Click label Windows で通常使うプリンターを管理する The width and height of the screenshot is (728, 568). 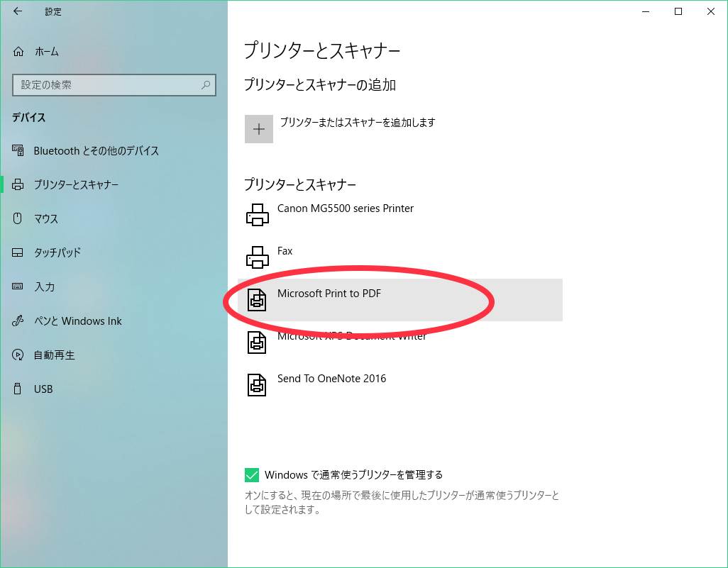(353, 475)
